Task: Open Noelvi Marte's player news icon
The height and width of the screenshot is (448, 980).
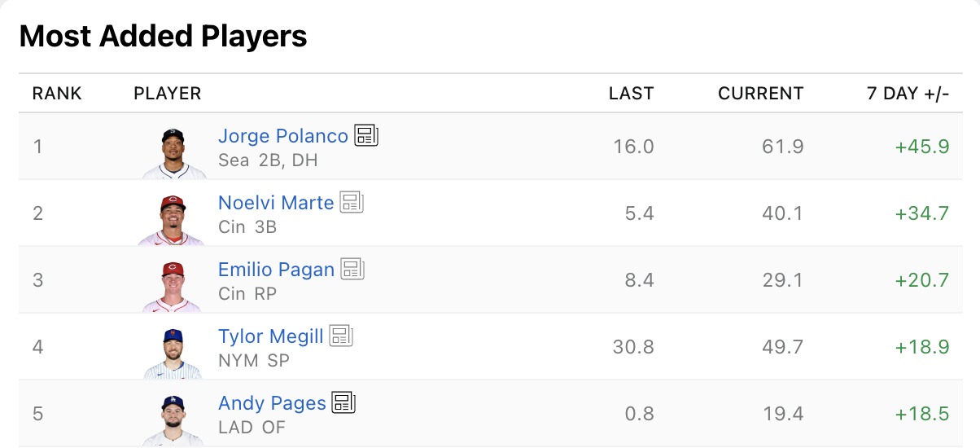Action: coord(352,202)
